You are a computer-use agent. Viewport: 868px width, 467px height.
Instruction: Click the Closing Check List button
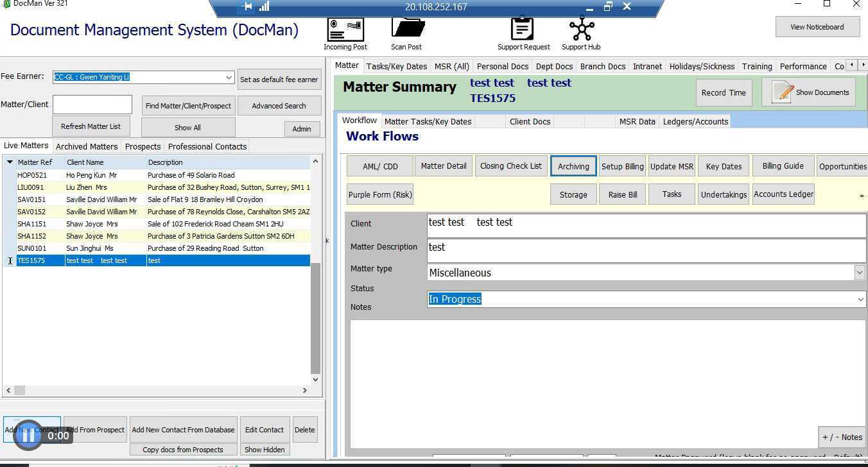coord(511,166)
